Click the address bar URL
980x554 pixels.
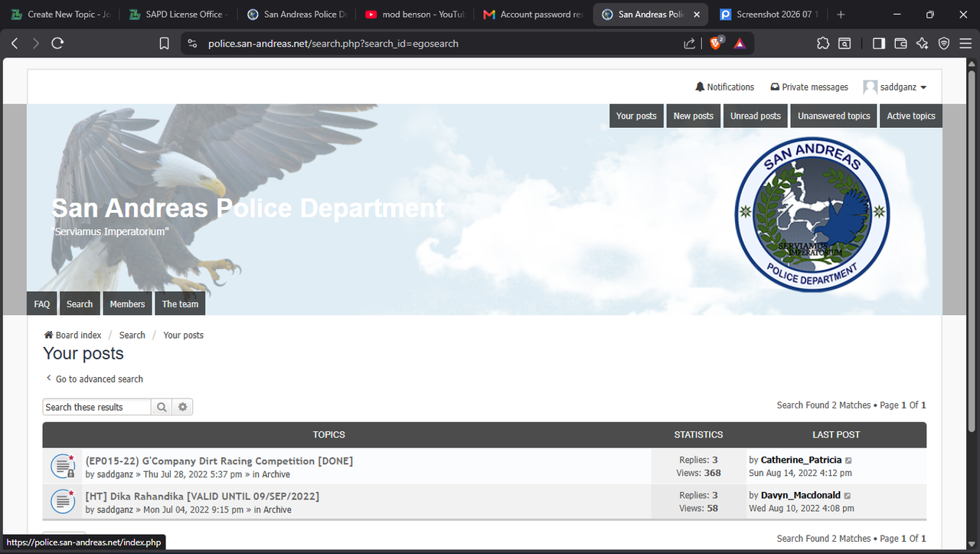point(333,44)
